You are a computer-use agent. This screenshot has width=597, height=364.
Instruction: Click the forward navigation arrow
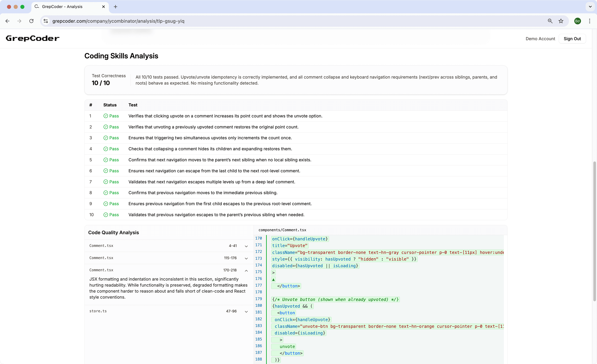pos(19,21)
